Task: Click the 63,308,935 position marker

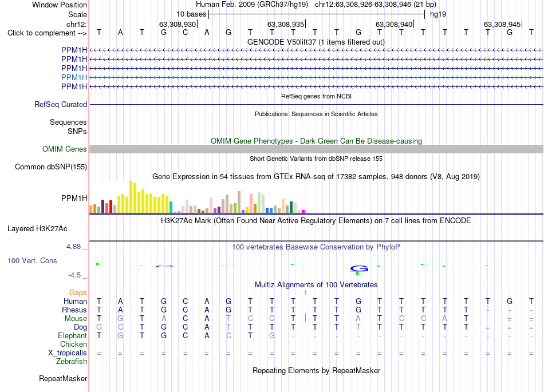Action: click(x=286, y=24)
